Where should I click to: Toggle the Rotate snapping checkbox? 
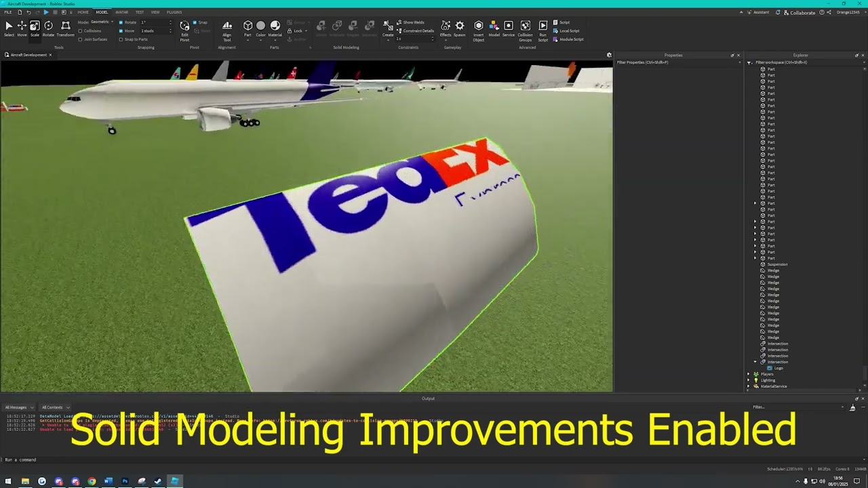(121, 22)
